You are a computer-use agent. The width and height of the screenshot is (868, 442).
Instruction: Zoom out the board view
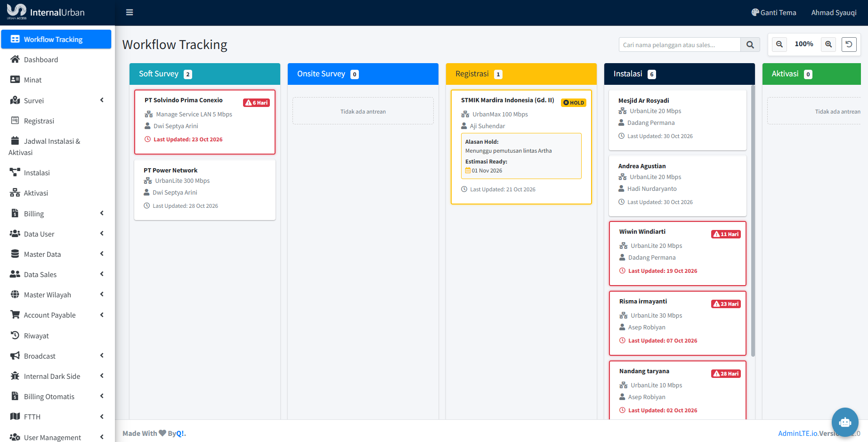click(x=779, y=44)
